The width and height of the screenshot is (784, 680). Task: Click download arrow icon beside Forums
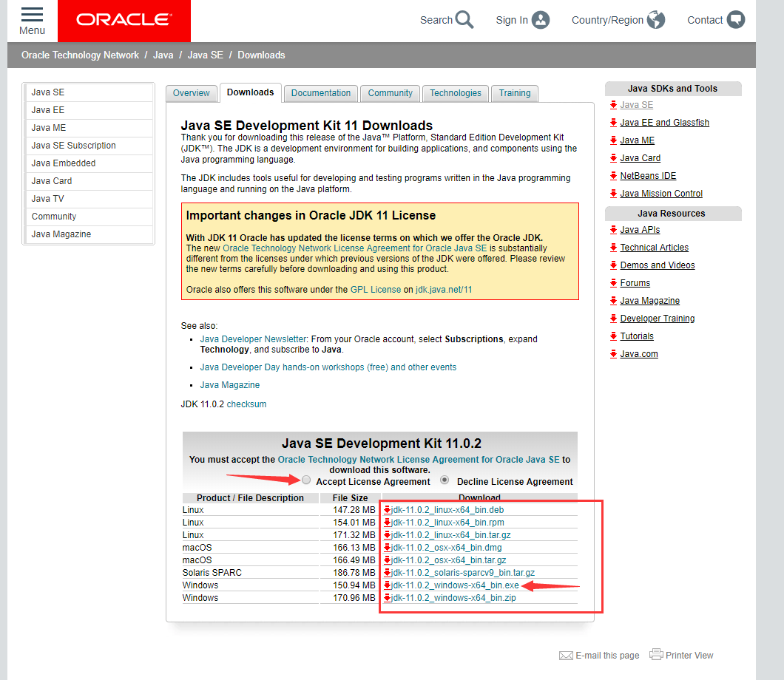point(613,283)
